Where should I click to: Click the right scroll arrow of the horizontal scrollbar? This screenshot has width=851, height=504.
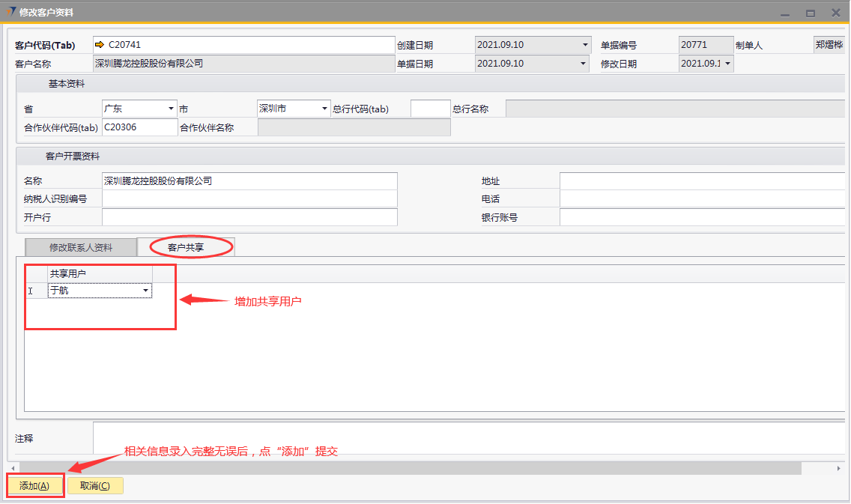tap(838, 468)
